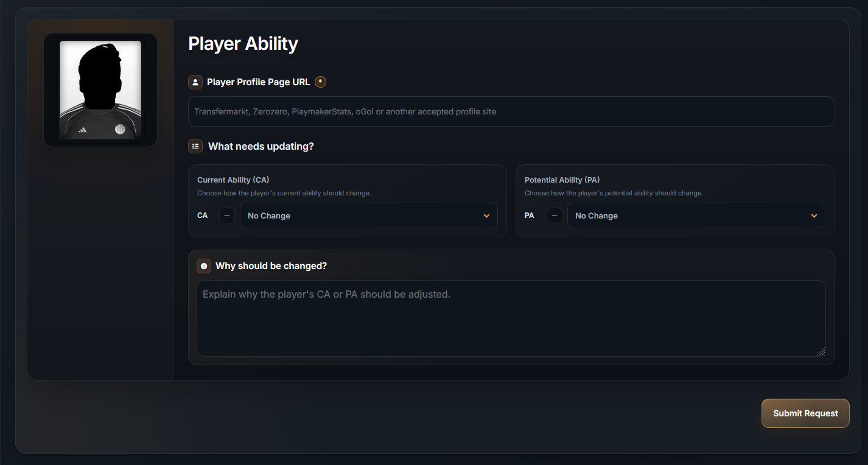Viewport: 868px width, 465px height.
Task: Click the question mark icon beside Why should be changed
Action: click(x=204, y=266)
